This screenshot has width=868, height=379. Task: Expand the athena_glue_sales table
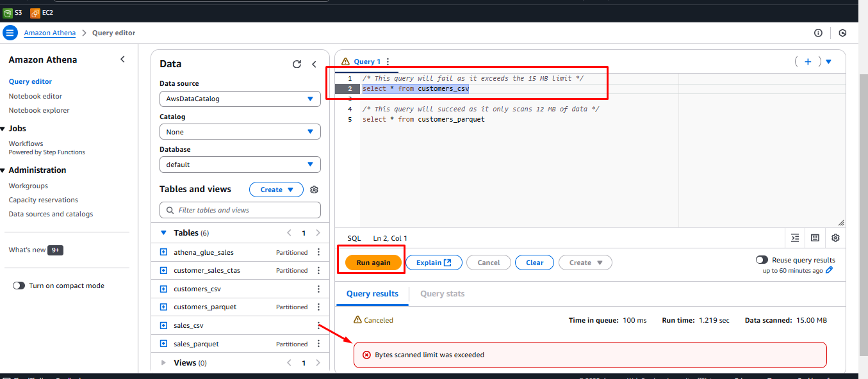(x=163, y=252)
